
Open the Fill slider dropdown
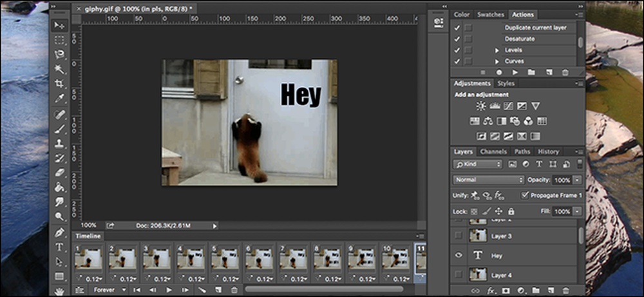(578, 211)
